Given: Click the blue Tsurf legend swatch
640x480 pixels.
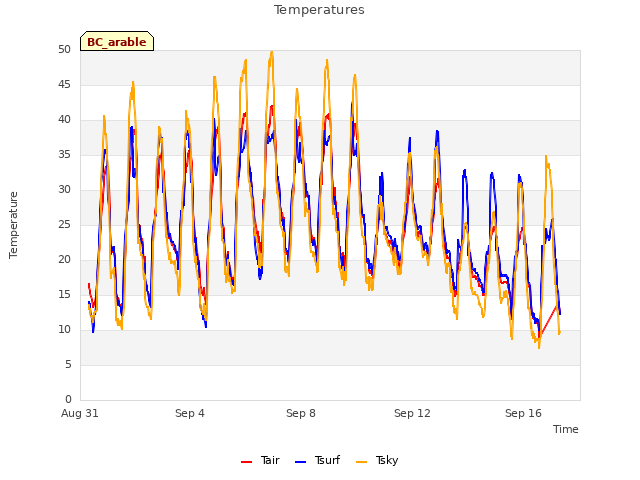Looking at the screenshot, I should click(x=300, y=462).
